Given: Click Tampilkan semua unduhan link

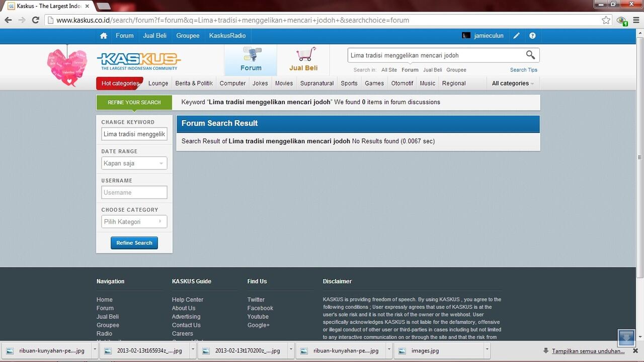Looking at the screenshot, I should point(588,351).
